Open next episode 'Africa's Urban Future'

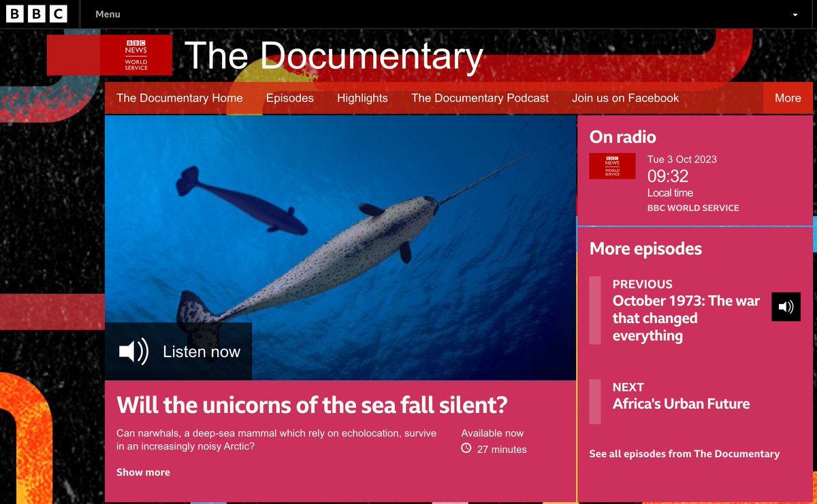point(681,403)
